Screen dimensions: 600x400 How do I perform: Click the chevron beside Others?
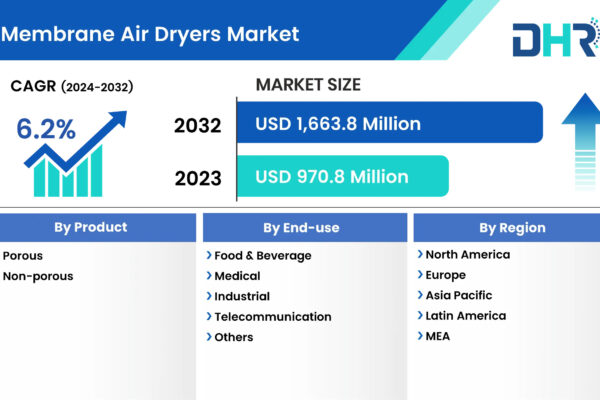[x=209, y=337]
